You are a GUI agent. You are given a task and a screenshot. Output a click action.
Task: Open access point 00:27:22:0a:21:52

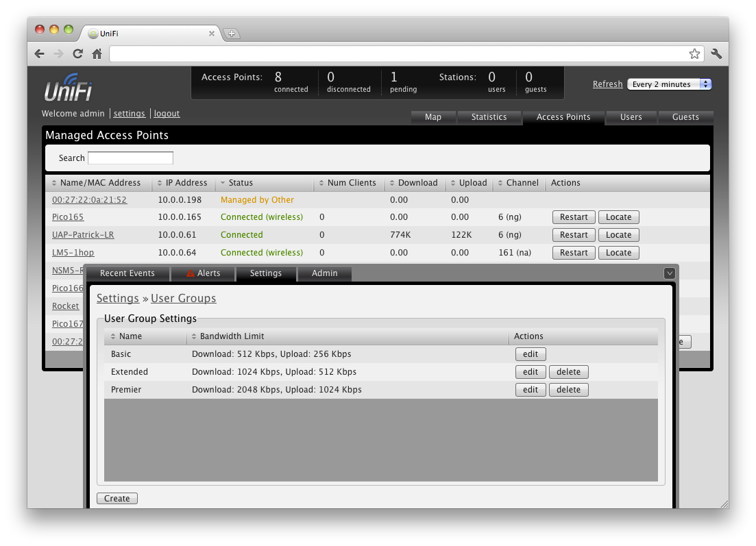89,200
